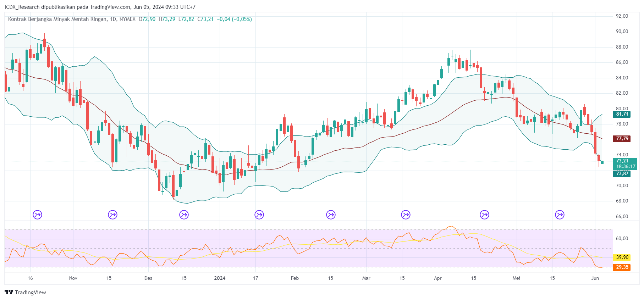This screenshot has height=300, width=644.
Task: Click the close value C73,21
Action: pyautogui.click(x=205, y=19)
